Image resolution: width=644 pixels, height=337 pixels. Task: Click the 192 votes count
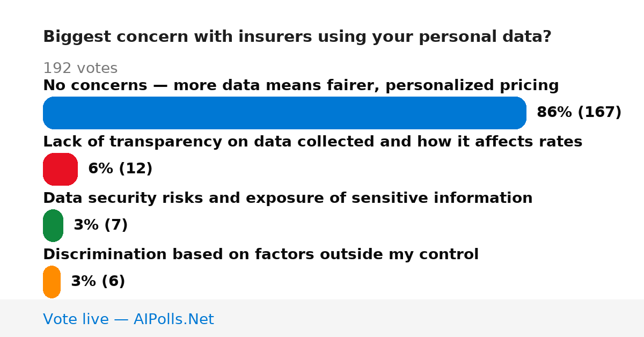(80, 68)
